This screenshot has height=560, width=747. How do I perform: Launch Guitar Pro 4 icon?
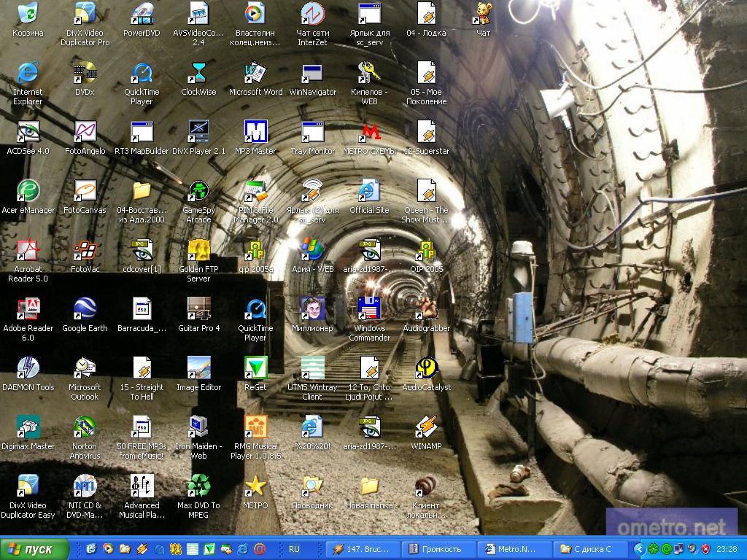tap(198, 309)
